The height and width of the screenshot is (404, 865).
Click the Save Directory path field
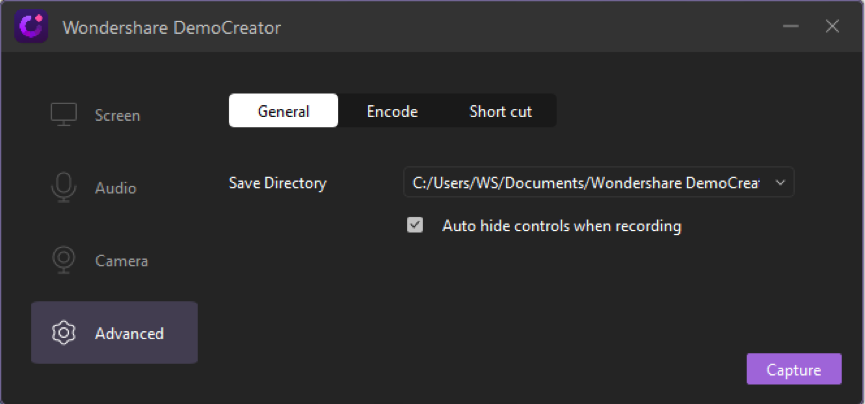coord(599,182)
